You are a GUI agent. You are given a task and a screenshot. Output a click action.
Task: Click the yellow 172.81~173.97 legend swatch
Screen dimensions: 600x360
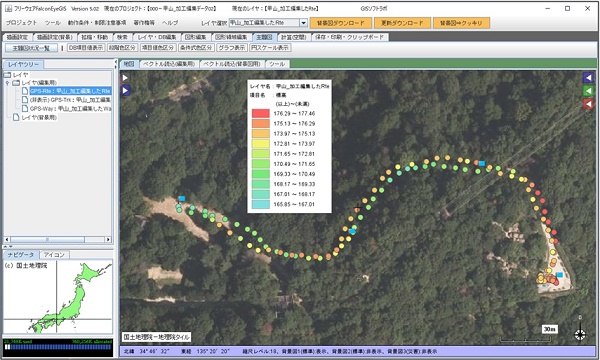click(260, 143)
